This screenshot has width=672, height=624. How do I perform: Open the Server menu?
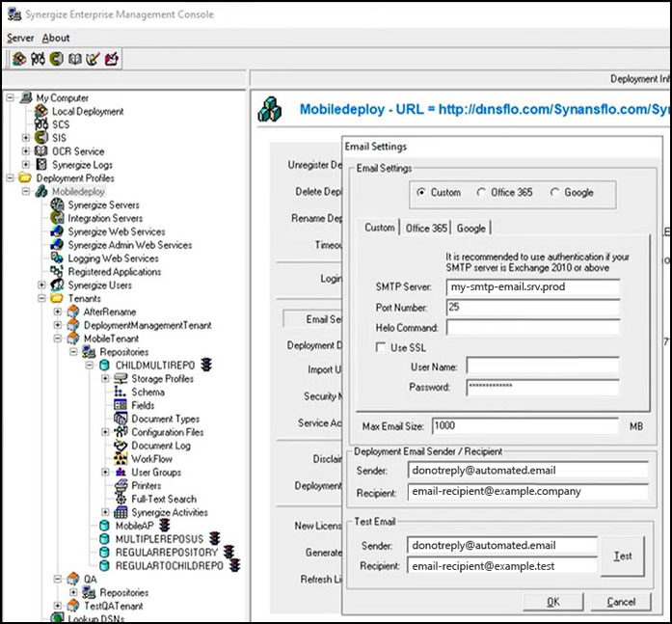pyautogui.click(x=19, y=38)
